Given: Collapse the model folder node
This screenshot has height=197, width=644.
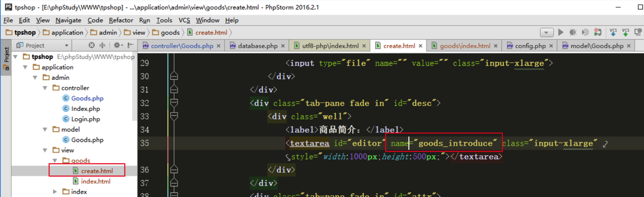Looking at the screenshot, I should click(45, 130).
